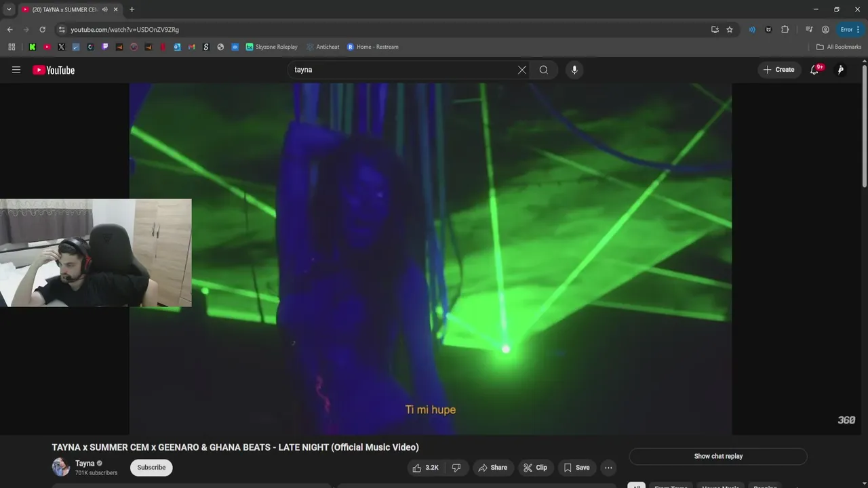Open the X (Twitter) bookmark
The image size is (868, 488).
61,47
